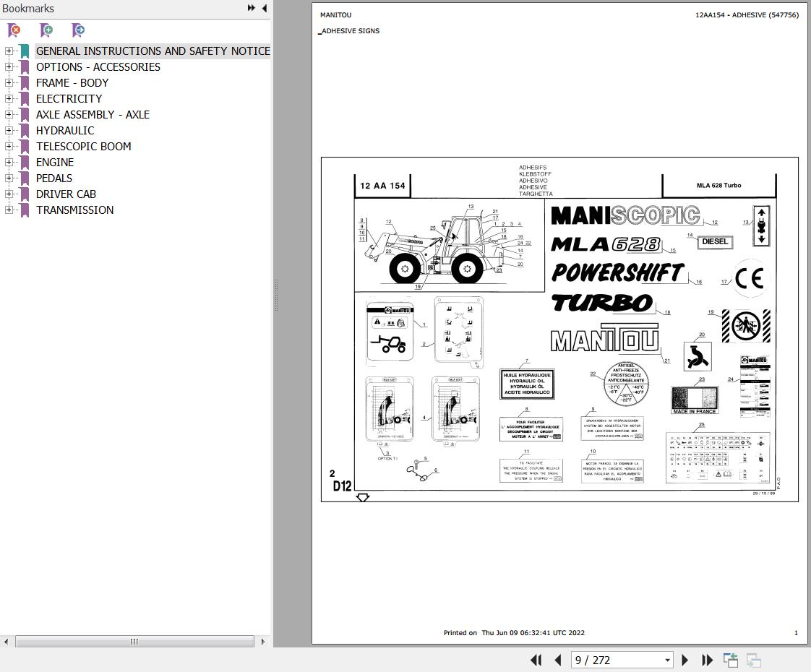Click the CE mark sticker in diagram
811x672 pixels.
[x=750, y=279]
